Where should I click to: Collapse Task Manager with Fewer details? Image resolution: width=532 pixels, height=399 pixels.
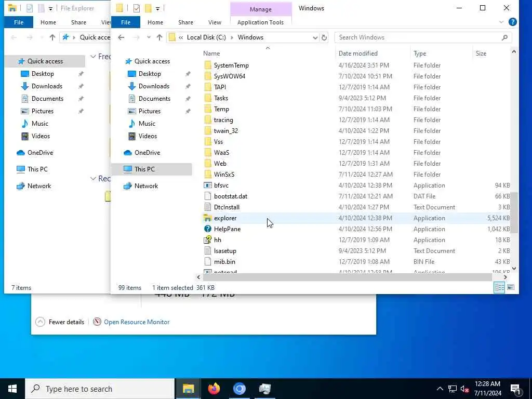[x=60, y=322]
